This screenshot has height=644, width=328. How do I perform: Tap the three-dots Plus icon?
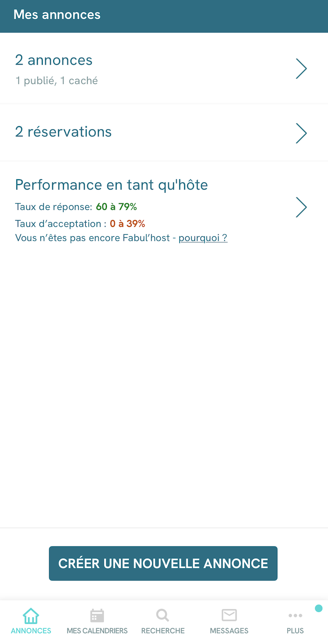pyautogui.click(x=295, y=616)
